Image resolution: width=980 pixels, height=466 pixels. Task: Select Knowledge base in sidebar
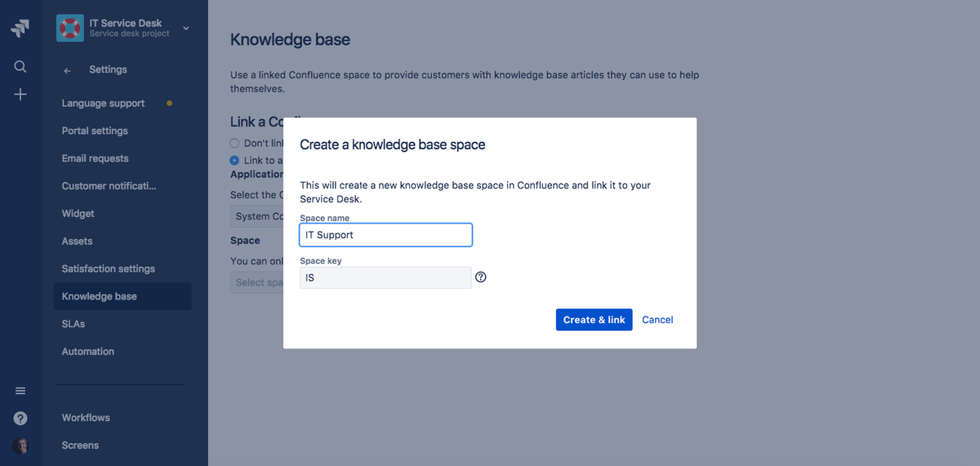[122, 296]
